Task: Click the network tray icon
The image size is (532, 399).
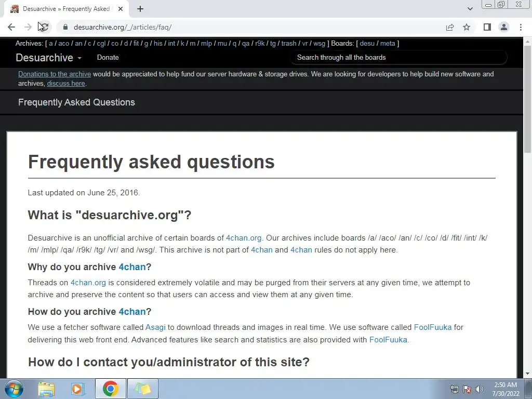Action: 454,389
